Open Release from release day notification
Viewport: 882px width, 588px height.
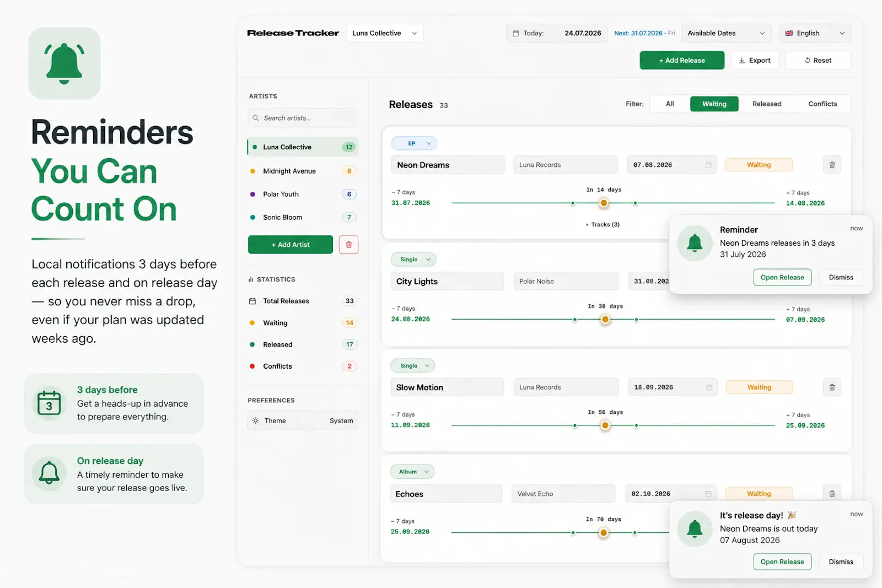(x=782, y=562)
